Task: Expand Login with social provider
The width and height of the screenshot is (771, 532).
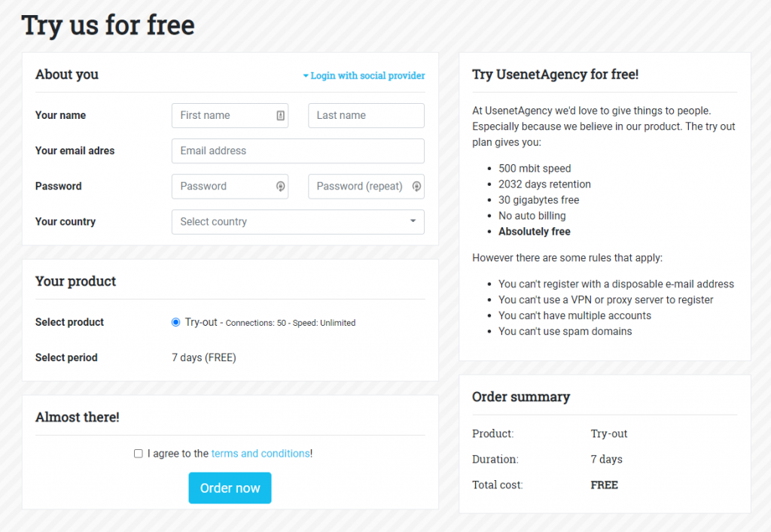Action: click(364, 76)
